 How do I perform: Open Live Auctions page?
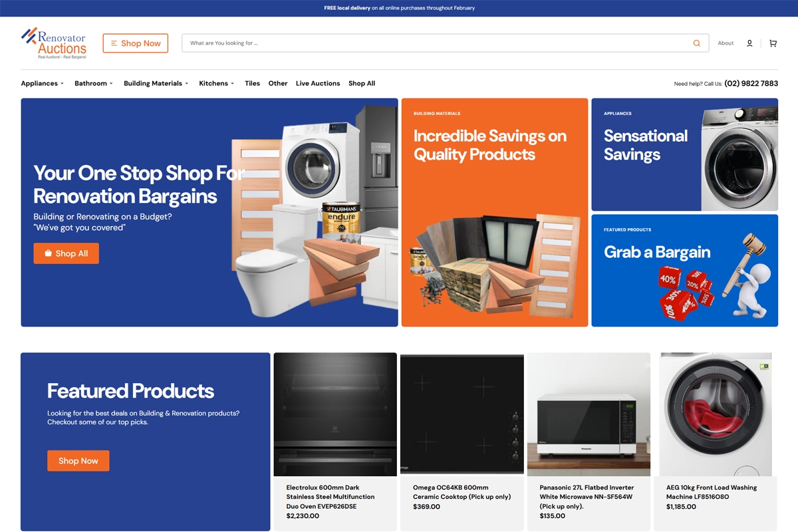pyautogui.click(x=318, y=83)
